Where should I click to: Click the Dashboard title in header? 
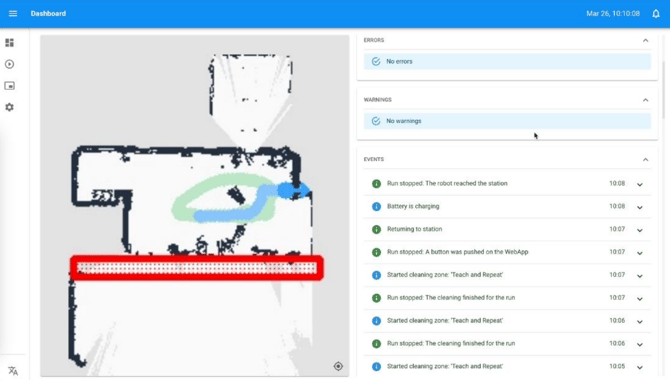48,14
